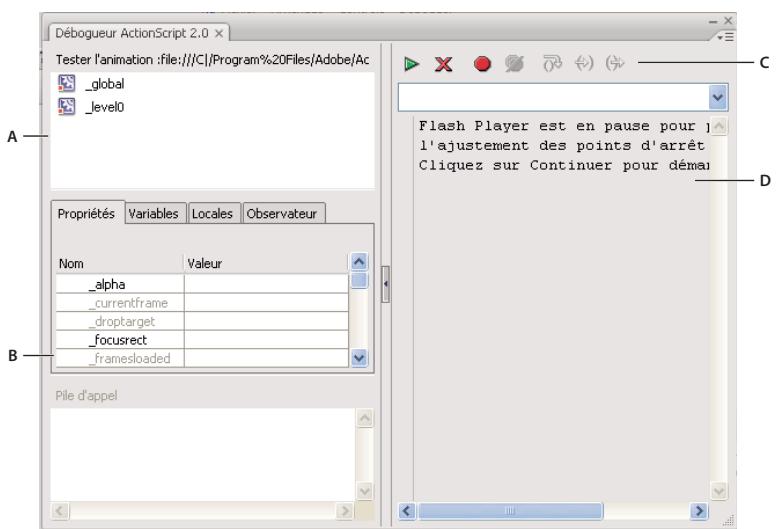Click the 'Cliquez sur Continuer' line

564,165
